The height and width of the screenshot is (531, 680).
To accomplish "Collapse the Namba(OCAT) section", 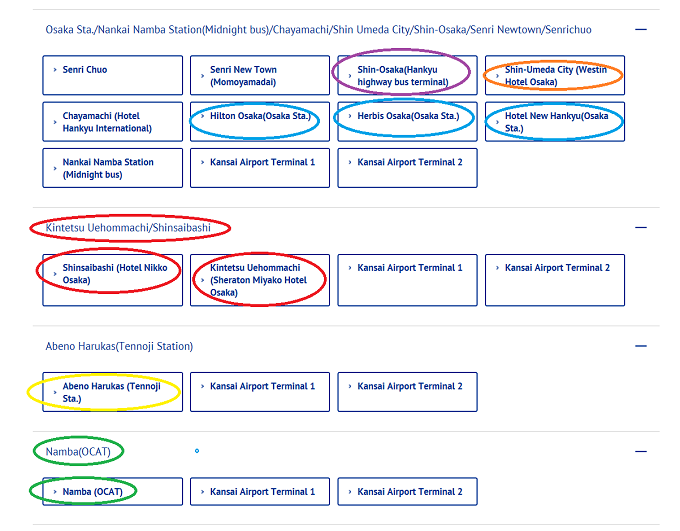I will pos(641,452).
